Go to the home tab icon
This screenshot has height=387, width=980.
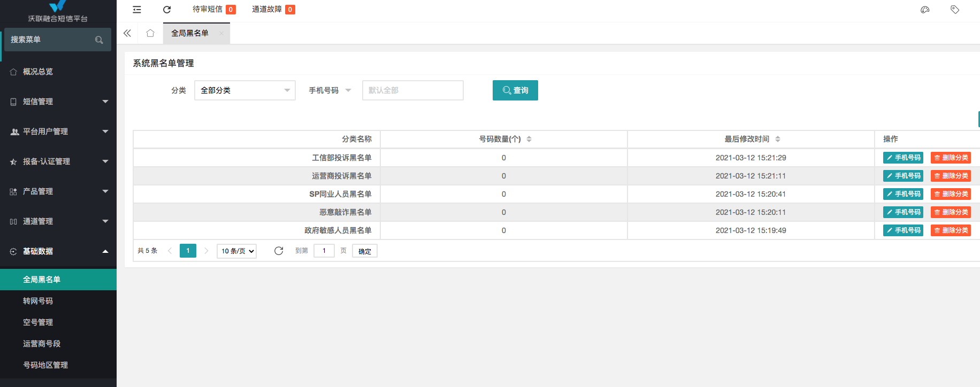point(150,33)
